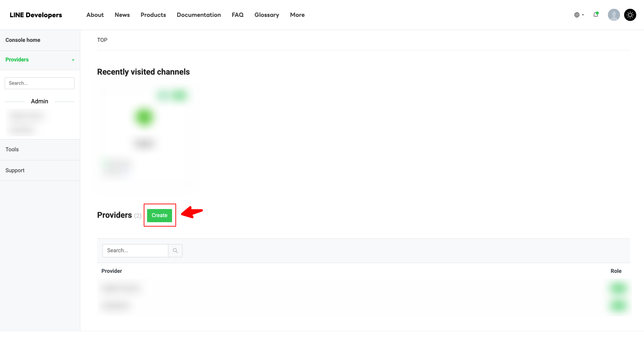Image resolution: width=644 pixels, height=337 pixels.
Task: Open the notifications bell
Action: 596,15
